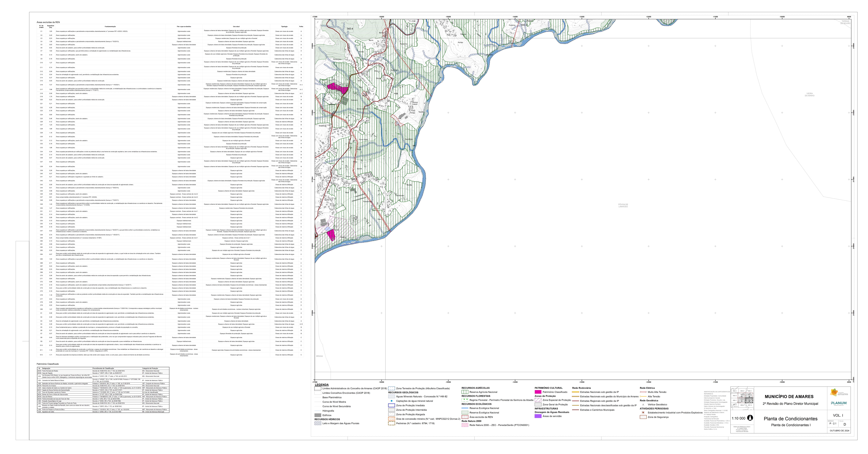Click the BRAGA map label

pyautogui.click(x=319, y=356)
